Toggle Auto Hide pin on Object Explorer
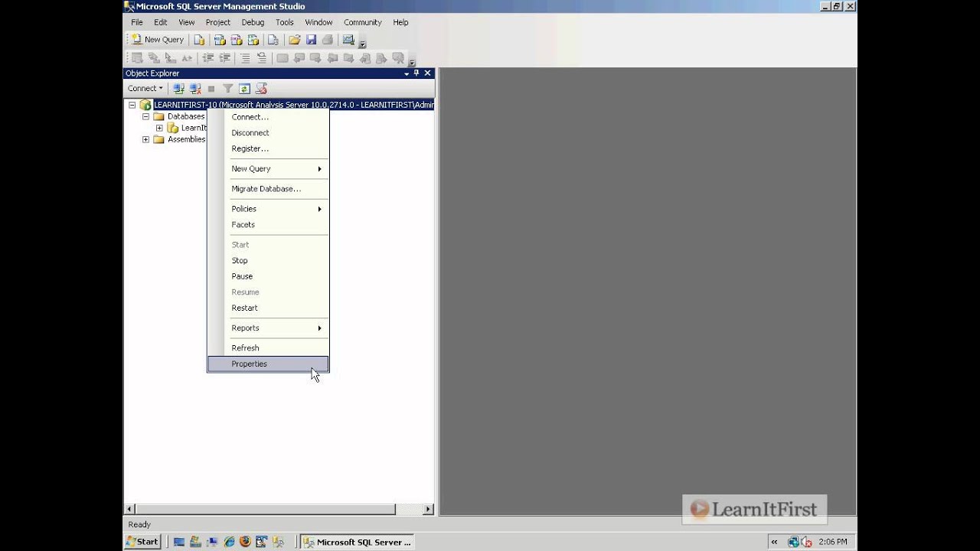This screenshot has width=980, height=551. coord(416,73)
